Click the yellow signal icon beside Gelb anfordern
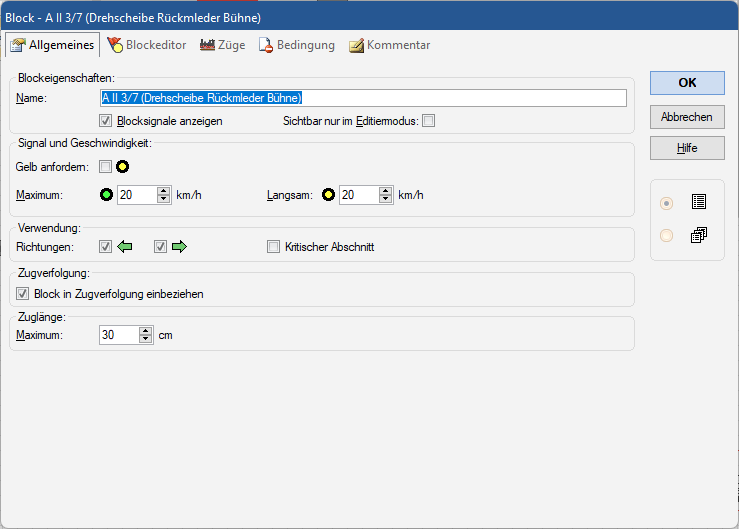The width and height of the screenshot is (739, 529). pos(123,166)
